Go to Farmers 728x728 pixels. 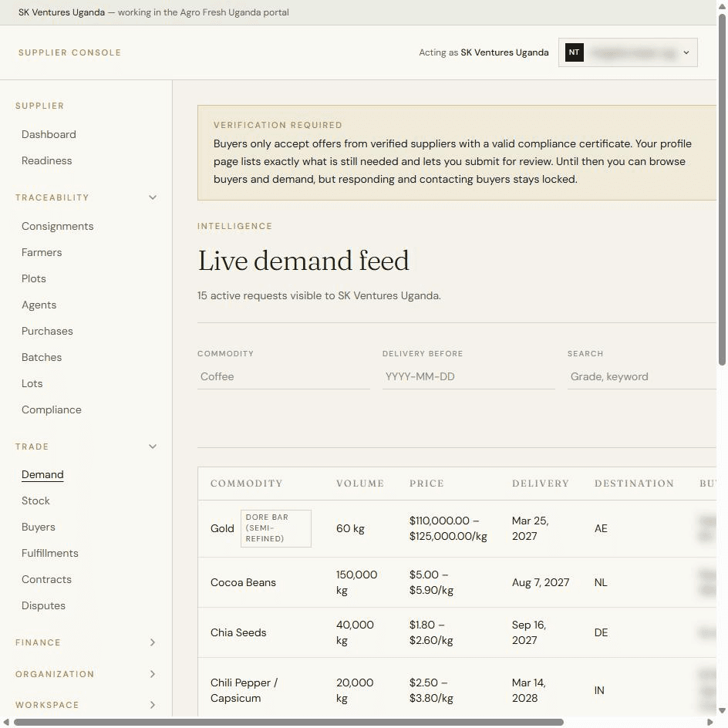point(42,253)
